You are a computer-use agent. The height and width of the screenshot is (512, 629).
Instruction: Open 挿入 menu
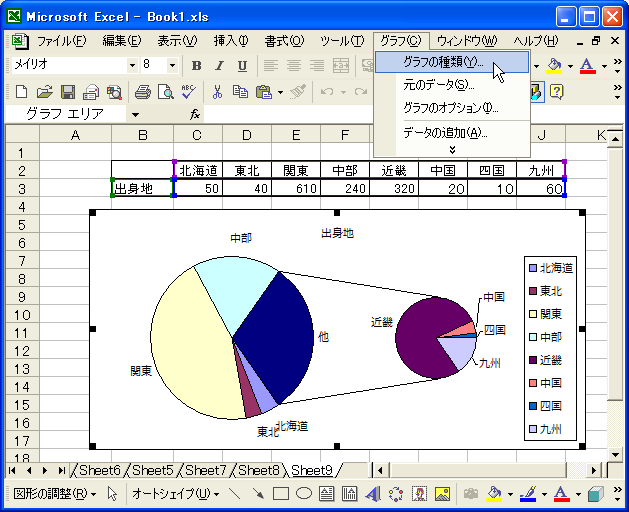tap(231, 41)
